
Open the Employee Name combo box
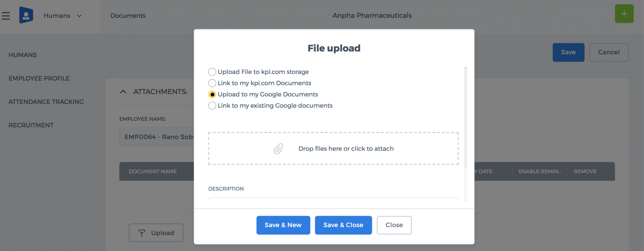pos(157,137)
